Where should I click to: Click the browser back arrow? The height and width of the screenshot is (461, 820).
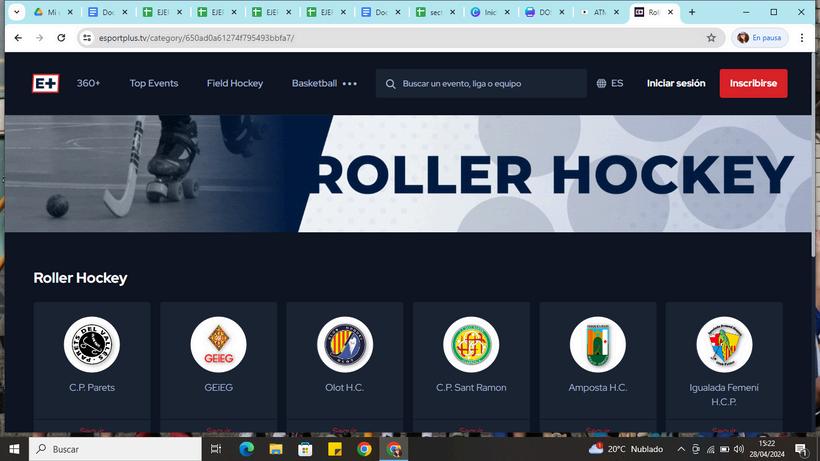(18, 38)
